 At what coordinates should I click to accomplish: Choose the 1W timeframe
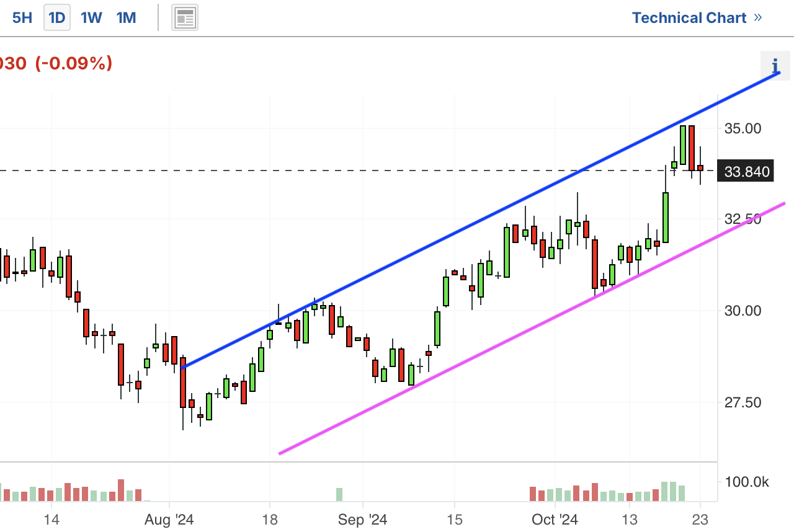91,17
